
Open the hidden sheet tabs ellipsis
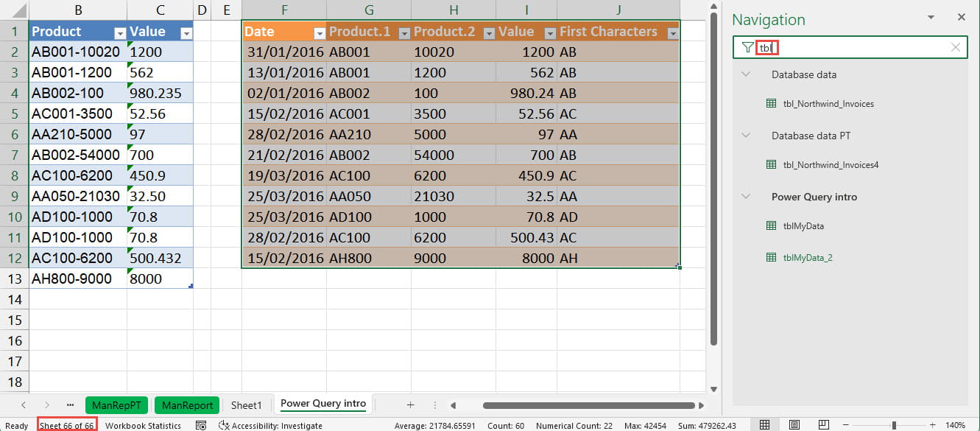[x=70, y=404]
